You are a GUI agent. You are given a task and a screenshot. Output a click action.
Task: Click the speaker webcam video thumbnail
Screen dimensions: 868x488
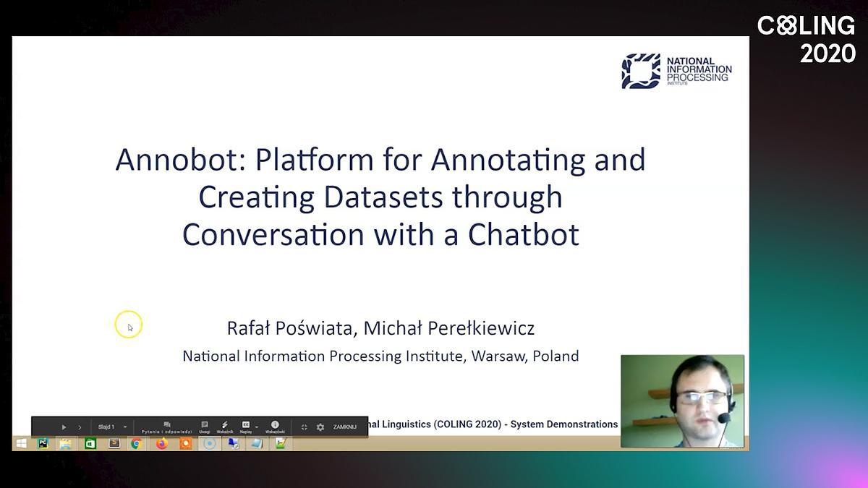click(x=682, y=401)
